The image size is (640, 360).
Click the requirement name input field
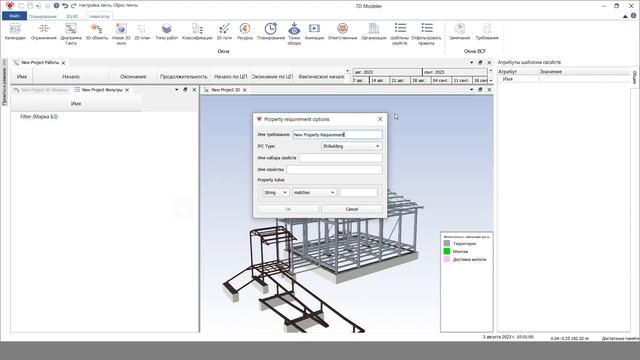(337, 134)
